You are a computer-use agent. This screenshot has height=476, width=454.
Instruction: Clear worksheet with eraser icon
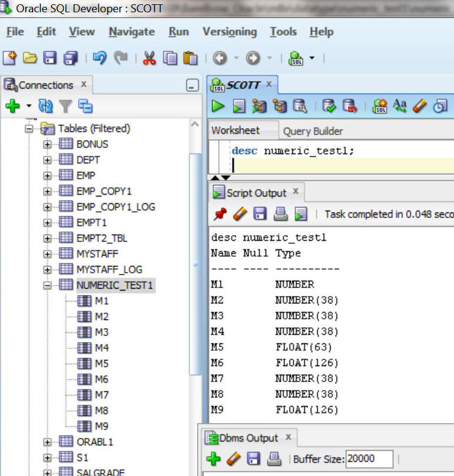[x=420, y=106]
